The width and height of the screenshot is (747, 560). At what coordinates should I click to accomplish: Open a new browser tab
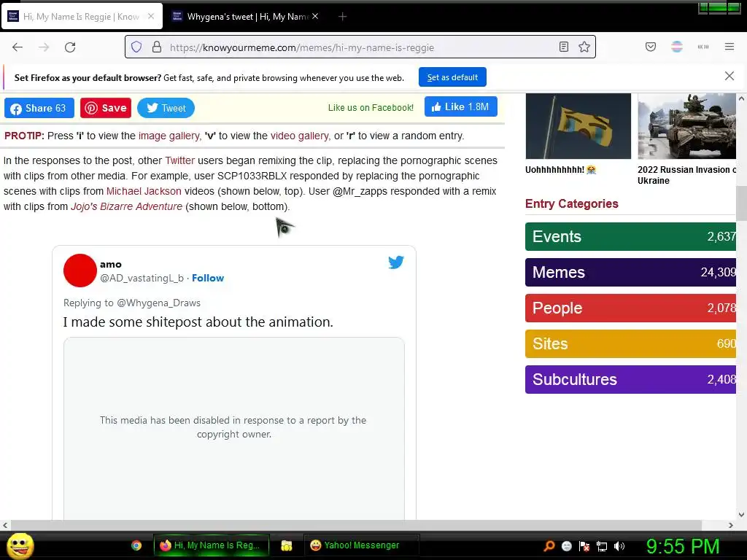point(342,17)
